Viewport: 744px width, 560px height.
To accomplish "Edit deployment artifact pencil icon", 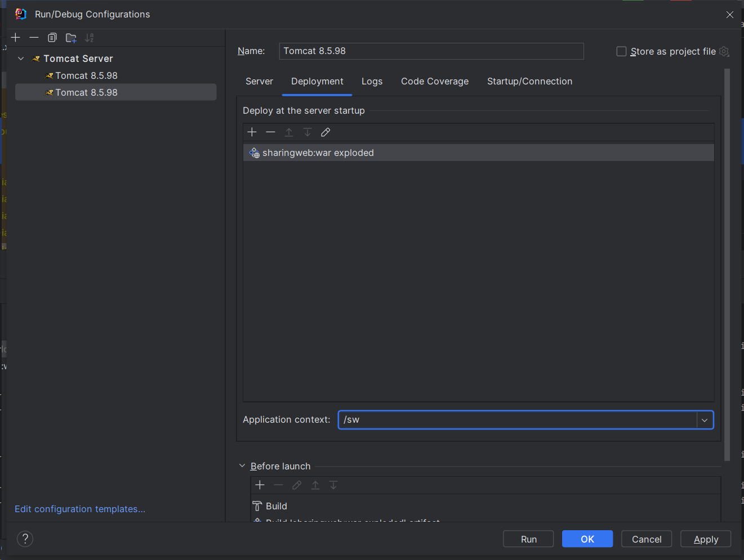I will coord(326,132).
